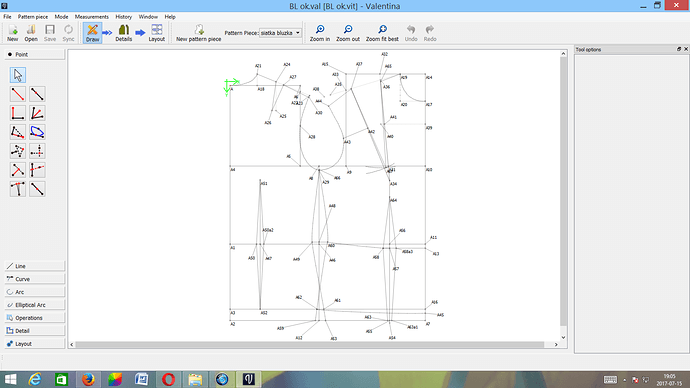Viewport: 690px width, 388px height.
Task: Select the arrow pointer tool
Action: coord(18,75)
